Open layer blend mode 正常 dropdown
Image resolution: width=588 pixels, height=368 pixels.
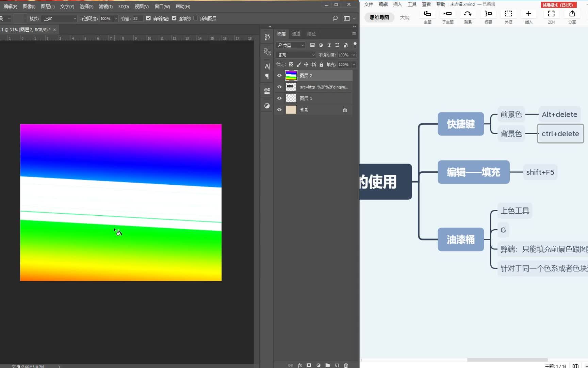pos(296,55)
